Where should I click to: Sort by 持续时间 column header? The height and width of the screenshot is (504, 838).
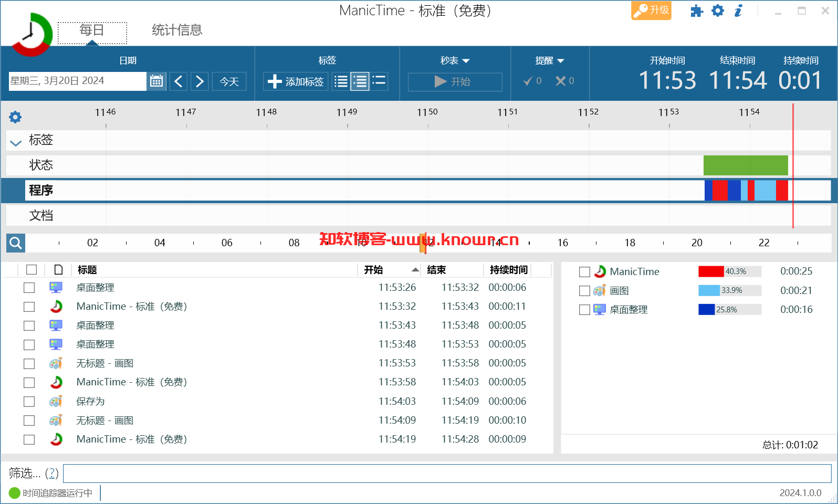[x=508, y=270]
